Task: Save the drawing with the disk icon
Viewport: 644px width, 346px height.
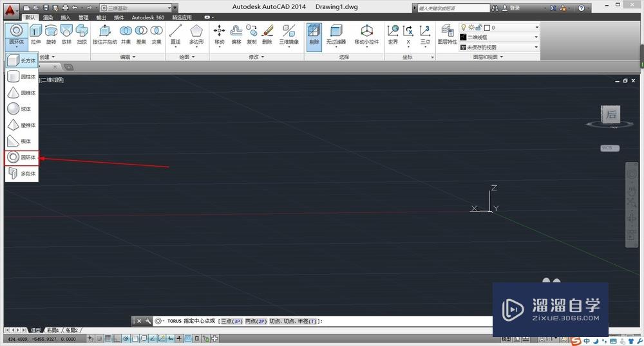Action: (x=46, y=8)
